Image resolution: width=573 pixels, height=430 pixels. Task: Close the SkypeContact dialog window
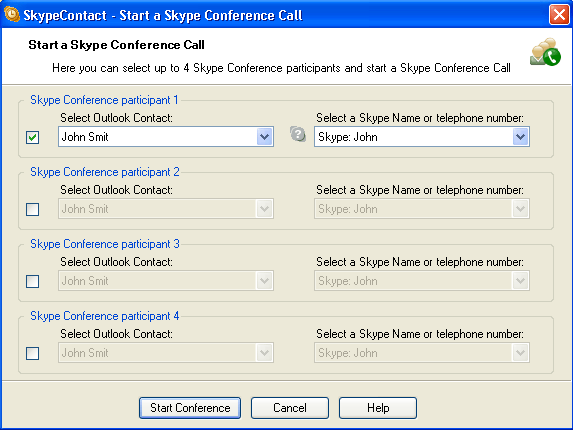coord(559,15)
